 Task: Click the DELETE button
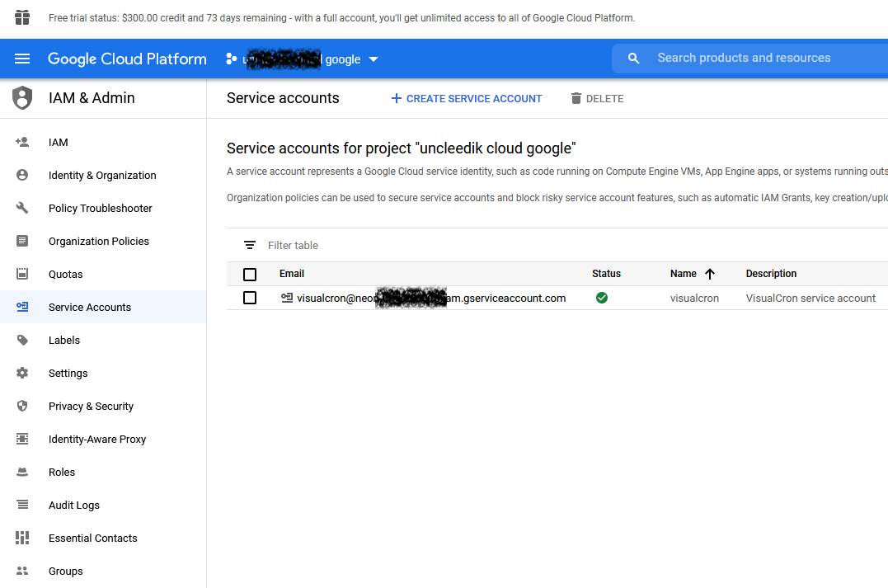point(597,98)
